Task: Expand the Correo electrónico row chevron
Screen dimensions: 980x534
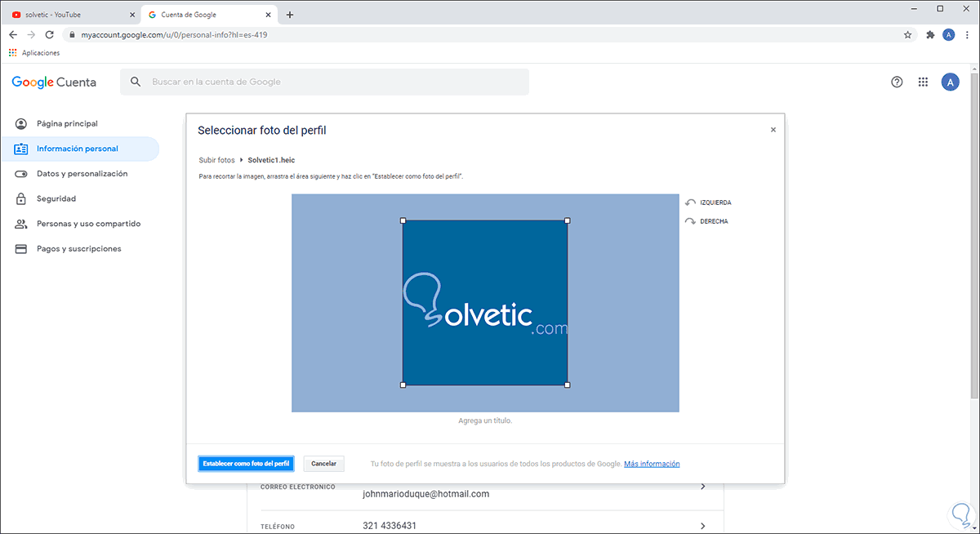Action: click(x=703, y=487)
